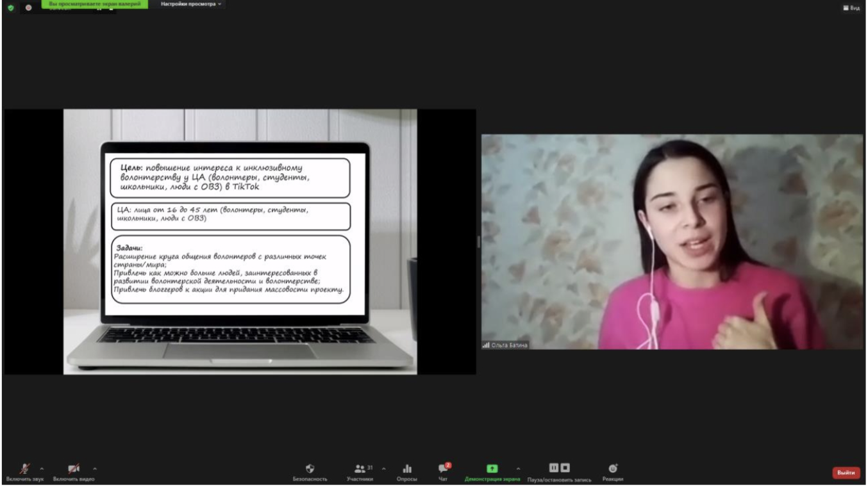Click the green encryption shield icon
868x487 pixels.
coord(11,8)
